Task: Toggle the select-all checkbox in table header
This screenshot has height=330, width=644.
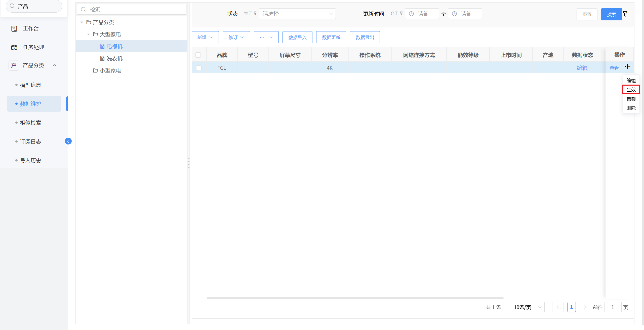Action: coord(198,55)
